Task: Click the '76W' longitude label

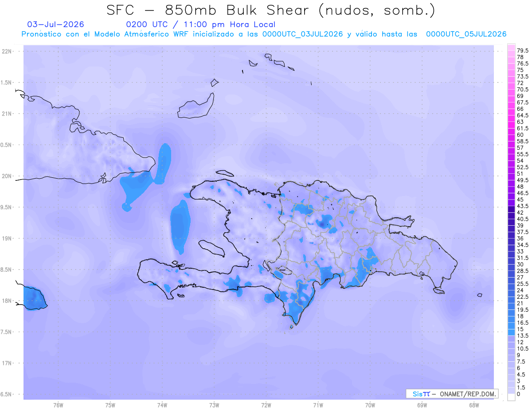Action: coord(58,405)
